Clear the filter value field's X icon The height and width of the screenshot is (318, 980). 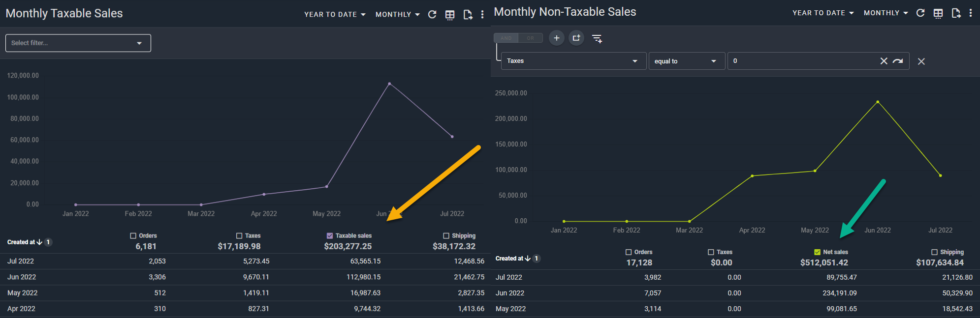pos(884,61)
